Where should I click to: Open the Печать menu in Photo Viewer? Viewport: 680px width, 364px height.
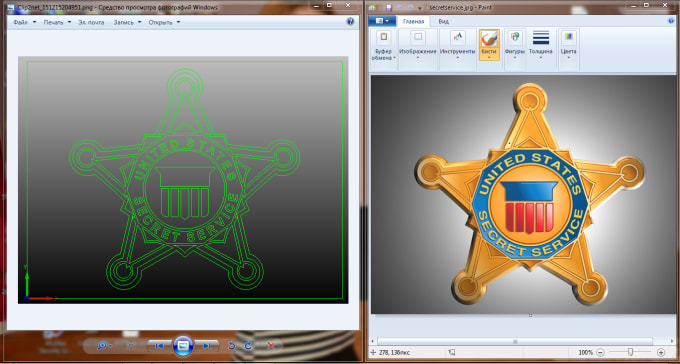click(x=57, y=22)
